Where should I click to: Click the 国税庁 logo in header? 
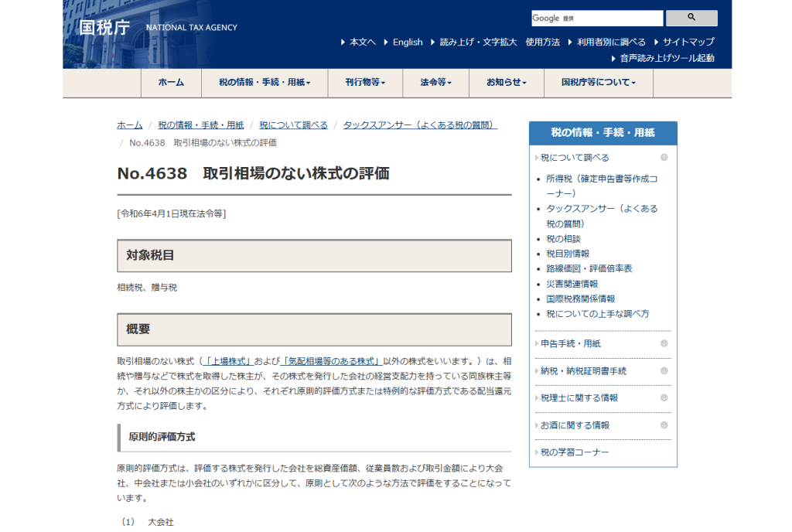click(104, 28)
